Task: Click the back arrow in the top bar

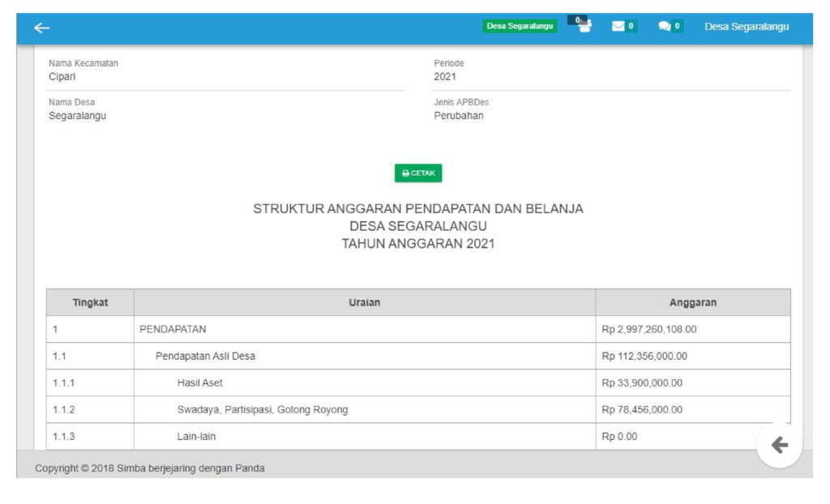Action: pos(41,28)
